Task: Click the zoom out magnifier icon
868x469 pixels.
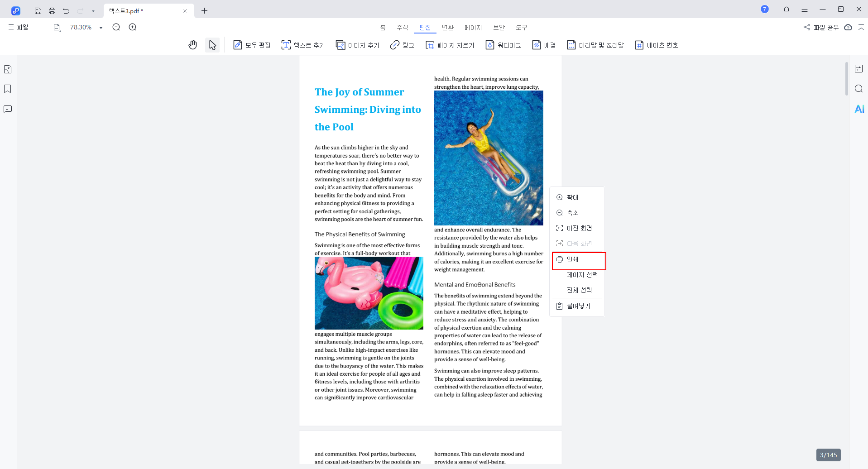Action: pos(116,27)
